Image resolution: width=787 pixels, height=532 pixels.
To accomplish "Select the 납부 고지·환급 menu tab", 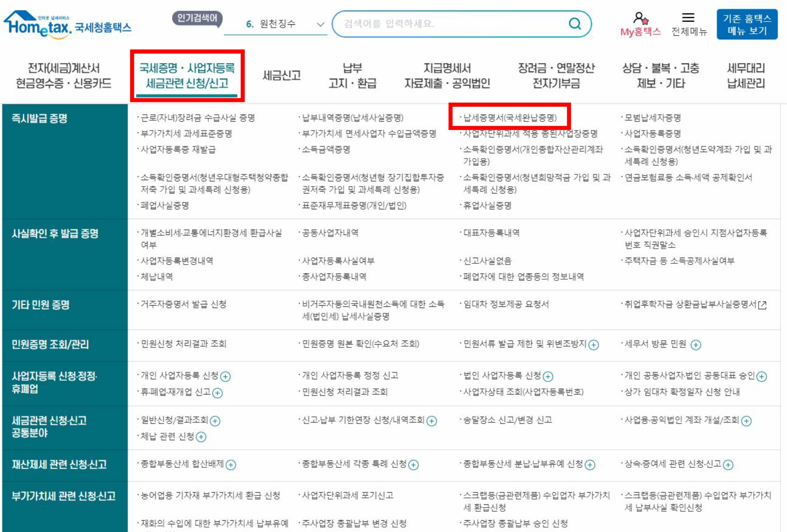I will (352, 75).
